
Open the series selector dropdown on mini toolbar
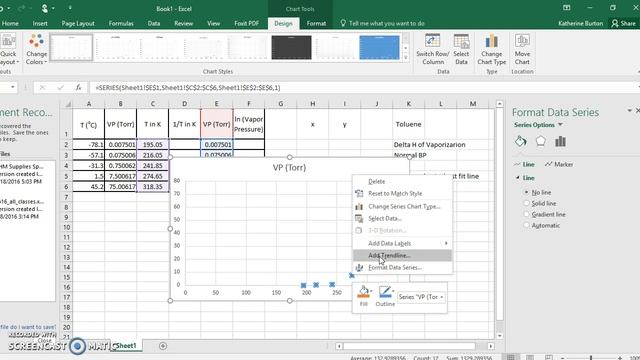pyautogui.click(x=442, y=297)
